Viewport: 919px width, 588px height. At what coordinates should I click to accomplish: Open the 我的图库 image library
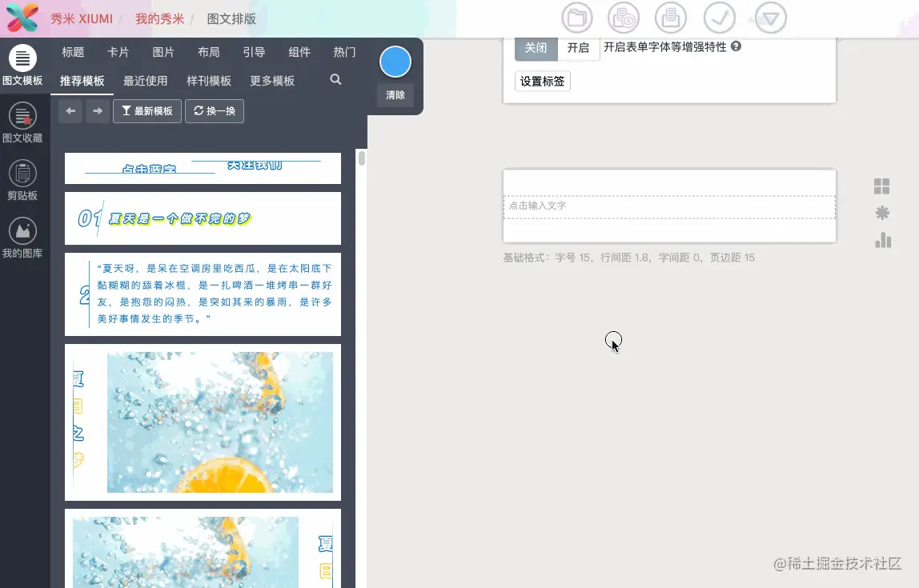coord(22,238)
